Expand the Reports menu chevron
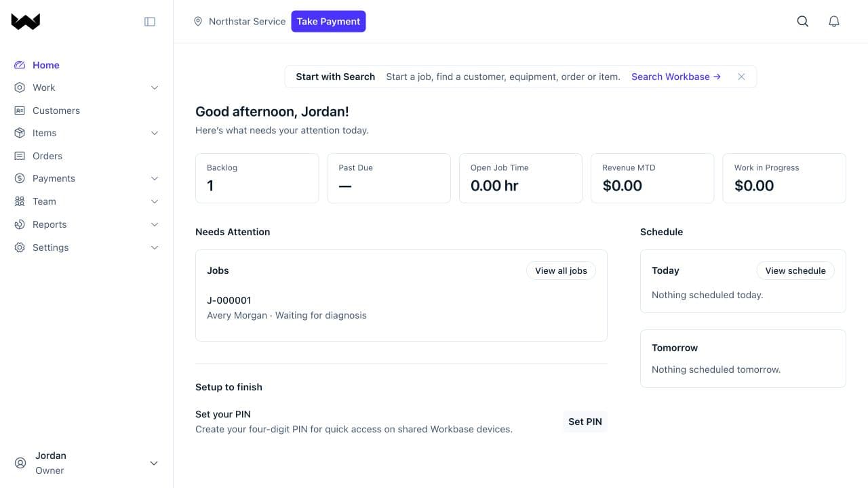 tap(154, 224)
